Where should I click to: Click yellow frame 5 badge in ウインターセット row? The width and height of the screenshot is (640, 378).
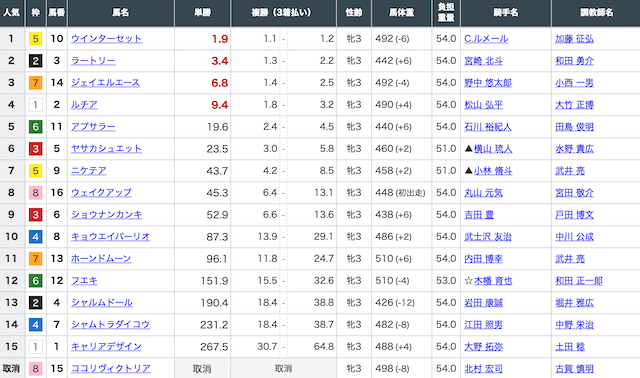click(x=36, y=39)
